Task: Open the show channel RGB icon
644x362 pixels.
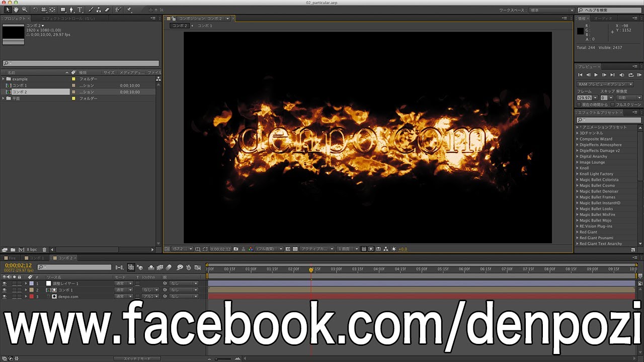Action: click(251, 249)
